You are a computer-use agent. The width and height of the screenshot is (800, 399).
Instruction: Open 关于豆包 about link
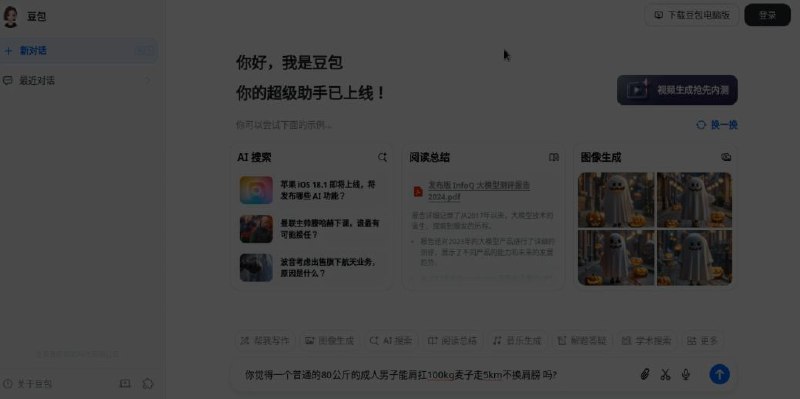[28, 384]
